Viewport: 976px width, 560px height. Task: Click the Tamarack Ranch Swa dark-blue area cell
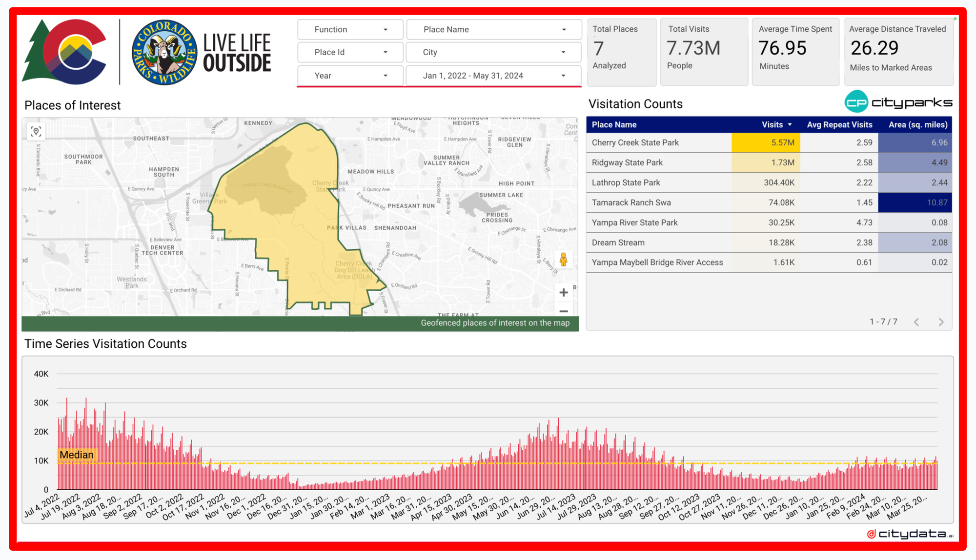click(x=915, y=202)
